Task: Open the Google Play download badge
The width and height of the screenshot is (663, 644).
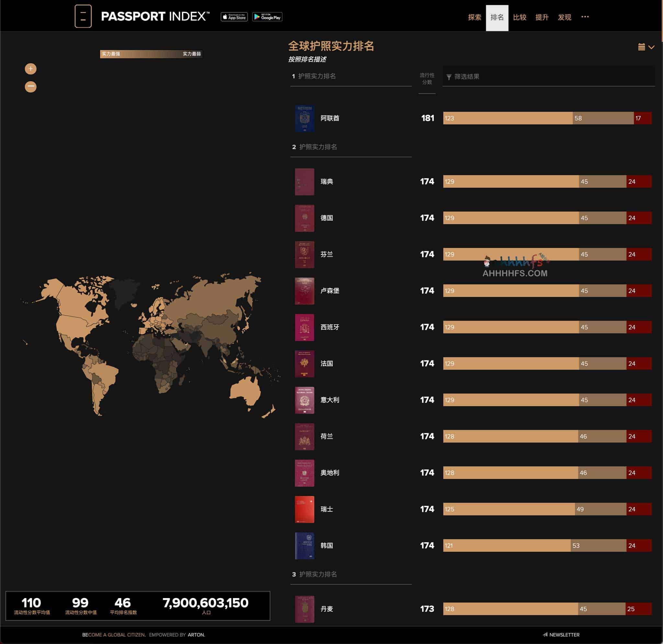Action: tap(267, 17)
